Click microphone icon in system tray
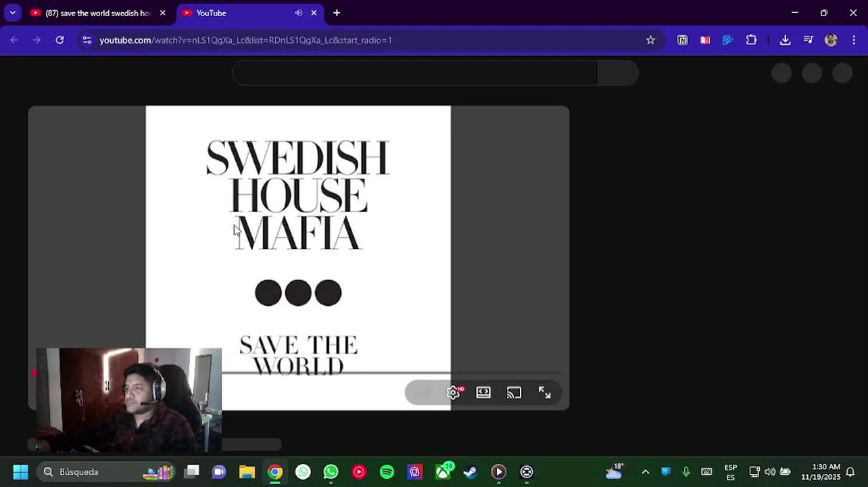This screenshot has height=487, width=868. (x=686, y=472)
